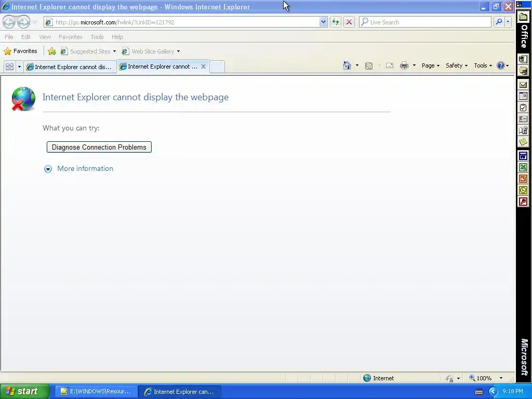The height and width of the screenshot is (399, 532).
Task: Click the 9:18 PM clock
Action: (x=513, y=392)
